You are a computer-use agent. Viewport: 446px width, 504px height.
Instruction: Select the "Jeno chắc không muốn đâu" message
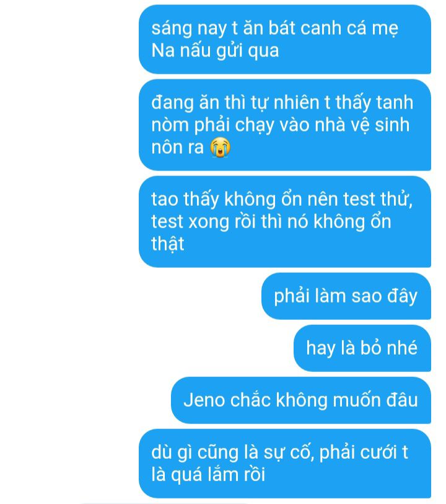(x=301, y=400)
